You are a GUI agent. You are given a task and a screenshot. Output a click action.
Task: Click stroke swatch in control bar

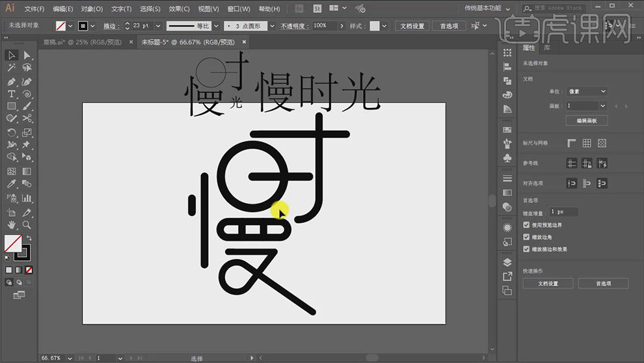coord(83,26)
